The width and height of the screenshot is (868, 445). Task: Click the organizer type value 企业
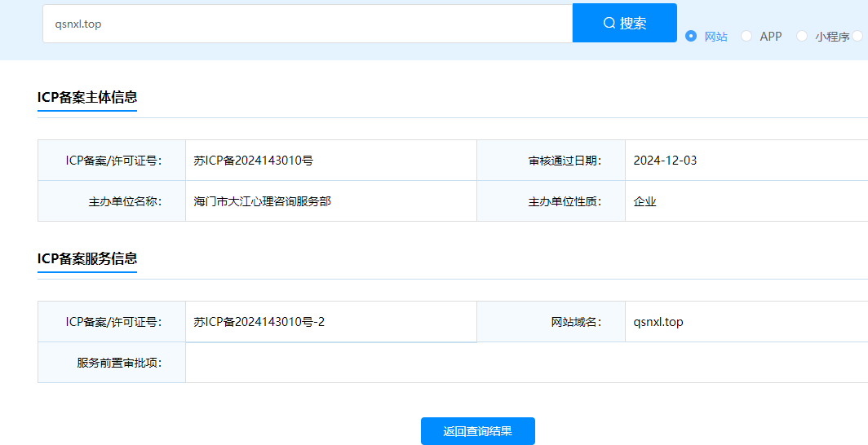pos(645,201)
